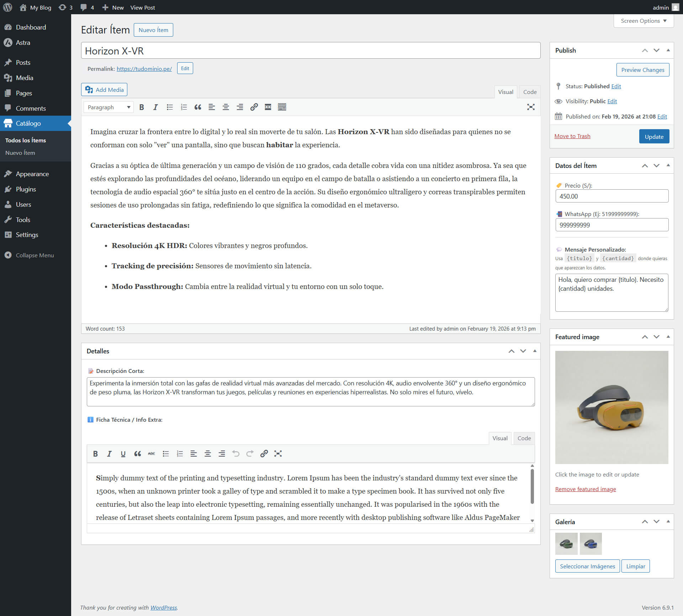Switch main editor to Code tab
The width and height of the screenshot is (683, 616).
pos(530,92)
